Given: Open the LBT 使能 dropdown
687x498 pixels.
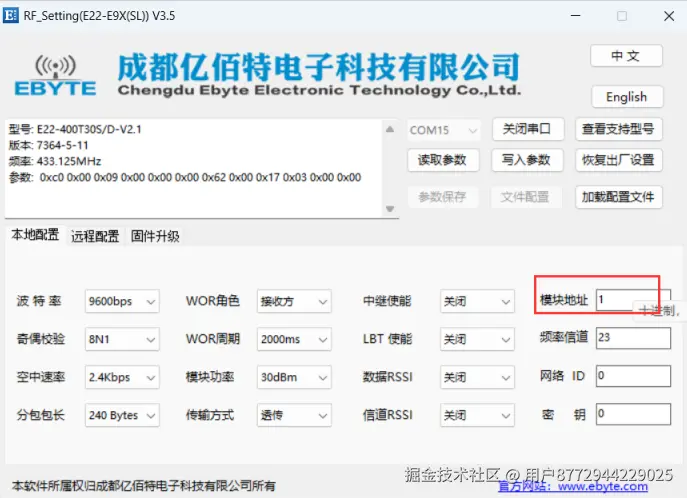Looking at the screenshot, I should (477, 339).
